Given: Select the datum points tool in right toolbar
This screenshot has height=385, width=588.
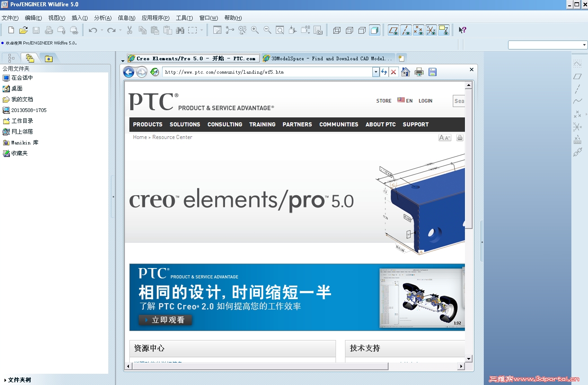Looking at the screenshot, I should tap(578, 114).
